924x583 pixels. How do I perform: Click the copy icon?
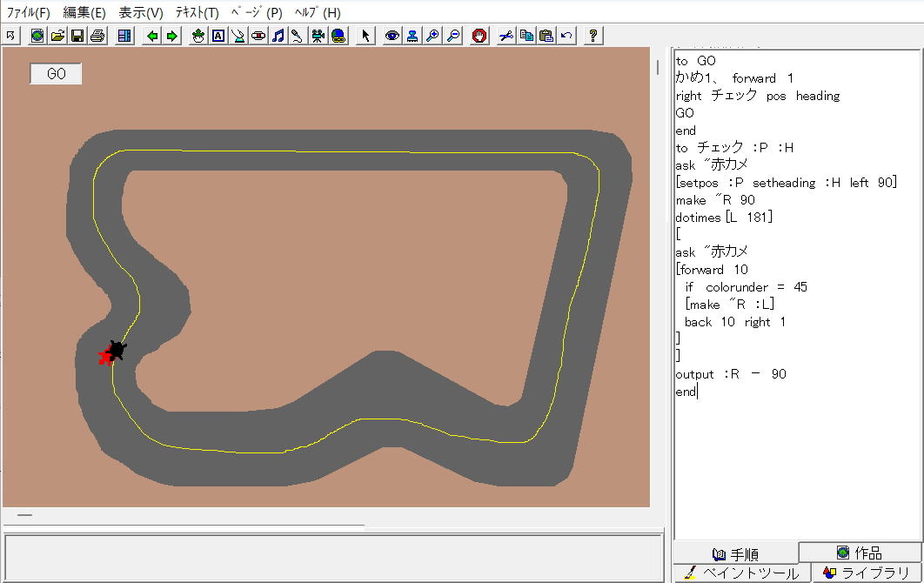[x=526, y=36]
